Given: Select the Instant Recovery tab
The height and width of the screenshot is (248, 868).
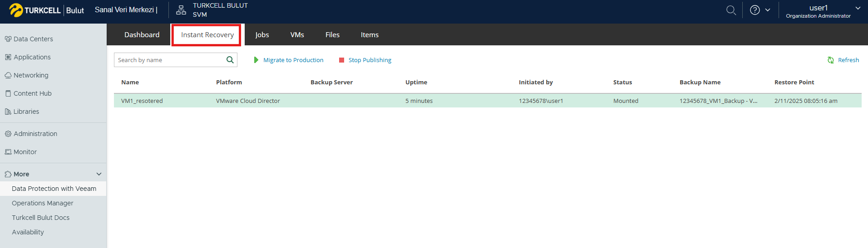Looking at the screenshot, I should coord(207,35).
